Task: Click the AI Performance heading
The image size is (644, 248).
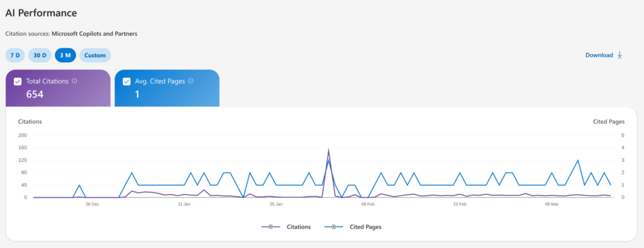Action: pyautogui.click(x=41, y=13)
